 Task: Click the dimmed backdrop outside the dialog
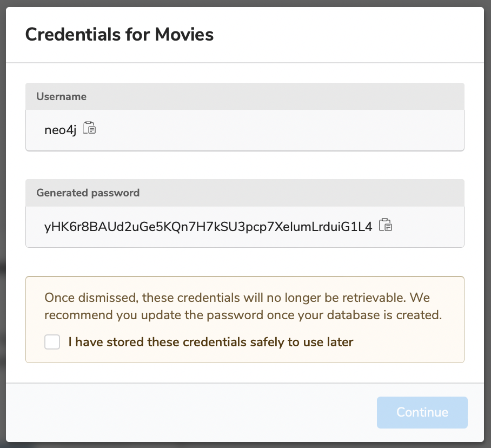3,219
